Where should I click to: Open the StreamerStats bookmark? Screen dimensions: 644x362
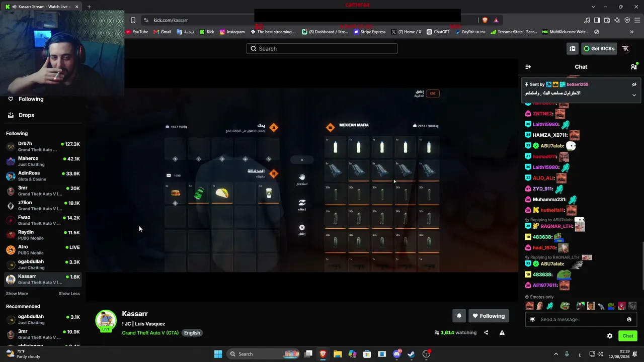[x=514, y=32]
